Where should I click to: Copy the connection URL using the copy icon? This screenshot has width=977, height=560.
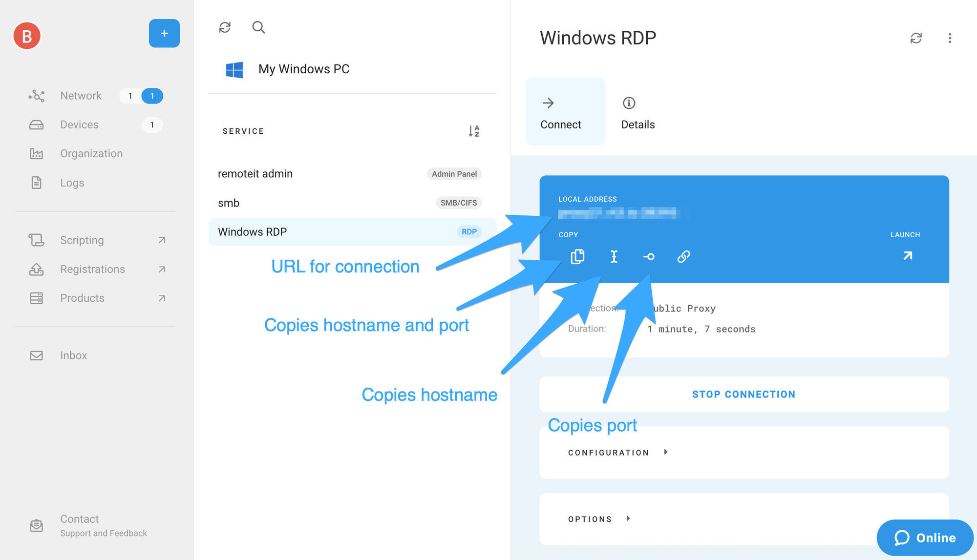[577, 256]
